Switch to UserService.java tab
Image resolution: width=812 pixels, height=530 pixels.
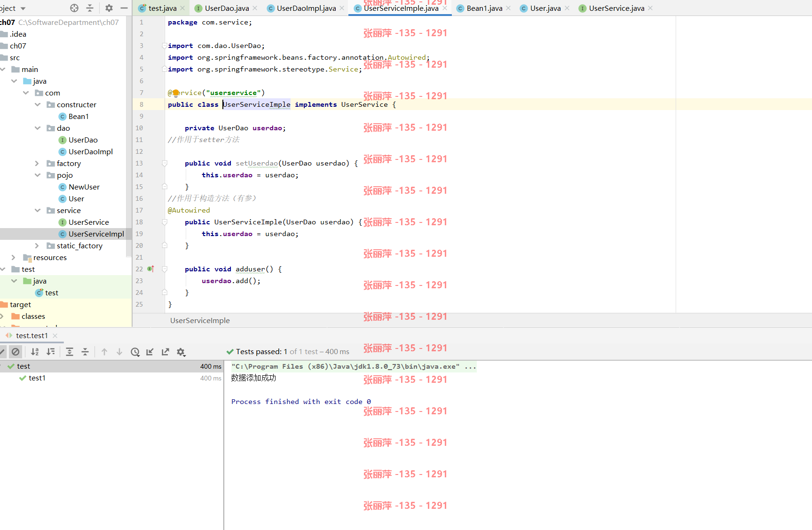point(616,8)
